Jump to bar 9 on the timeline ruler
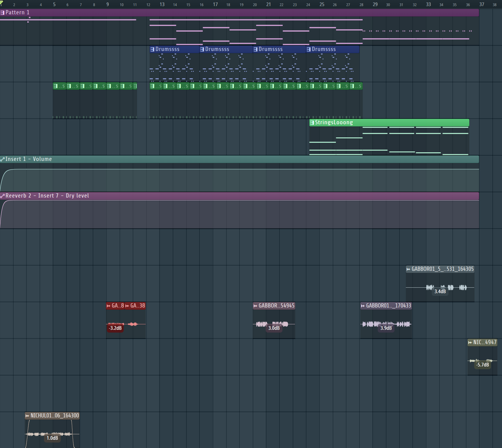This screenshot has height=448, width=502. 107,5
